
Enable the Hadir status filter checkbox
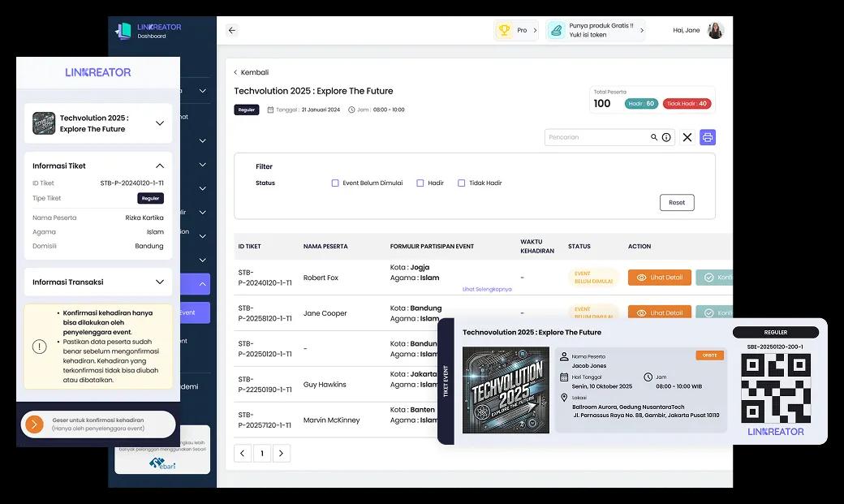coord(420,183)
